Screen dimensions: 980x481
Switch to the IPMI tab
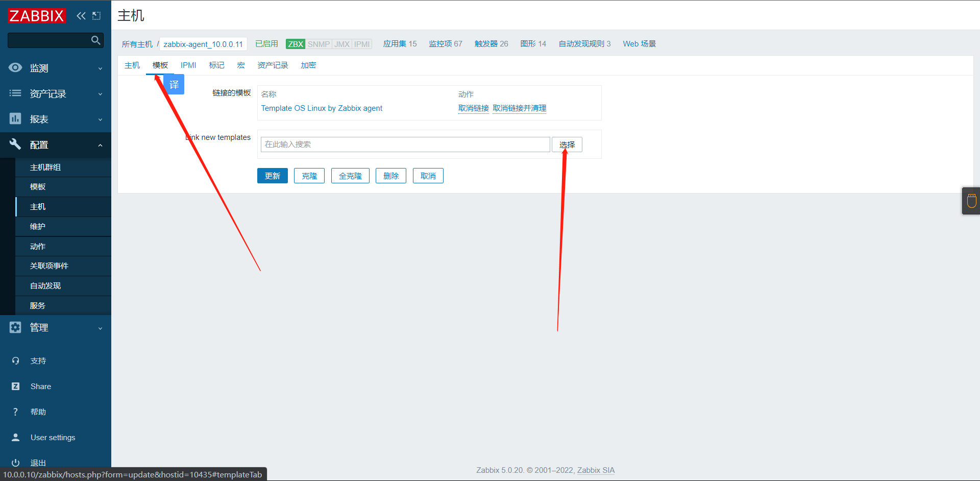tap(188, 65)
